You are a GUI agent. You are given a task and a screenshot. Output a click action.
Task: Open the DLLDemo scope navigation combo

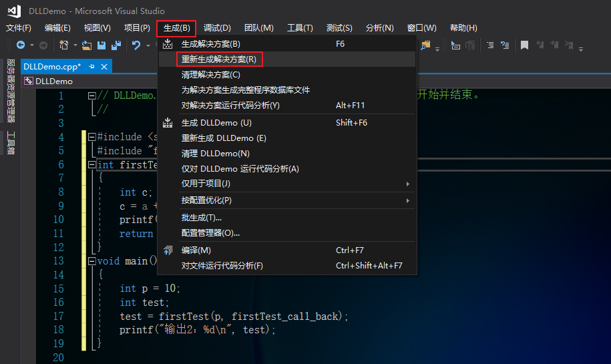click(x=89, y=81)
